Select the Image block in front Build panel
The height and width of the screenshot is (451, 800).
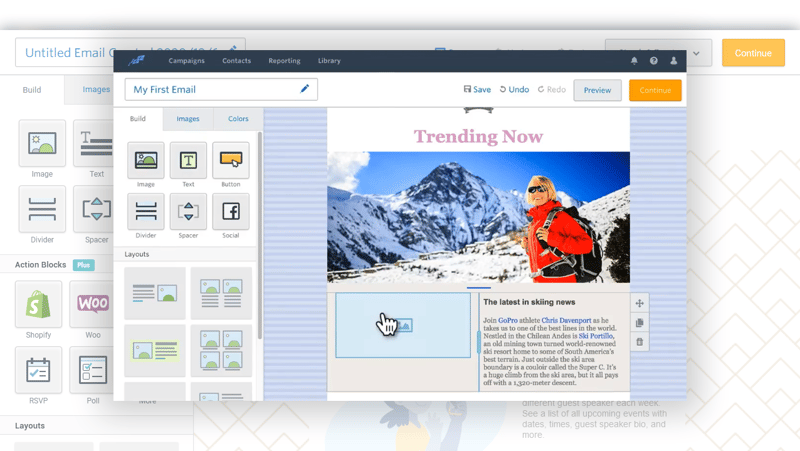pos(146,160)
